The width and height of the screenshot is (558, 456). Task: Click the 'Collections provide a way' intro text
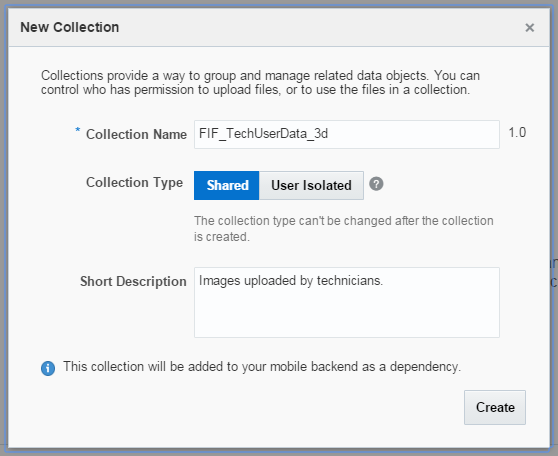(x=260, y=83)
